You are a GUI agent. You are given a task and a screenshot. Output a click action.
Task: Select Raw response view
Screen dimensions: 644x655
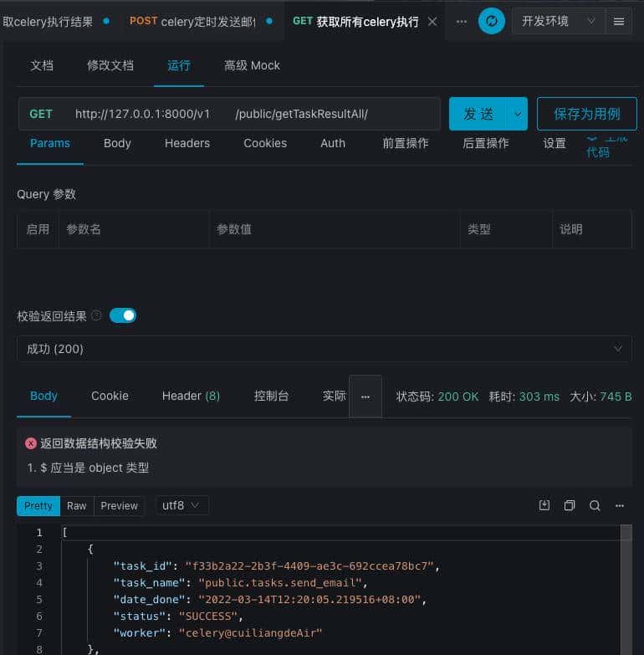pyautogui.click(x=77, y=505)
